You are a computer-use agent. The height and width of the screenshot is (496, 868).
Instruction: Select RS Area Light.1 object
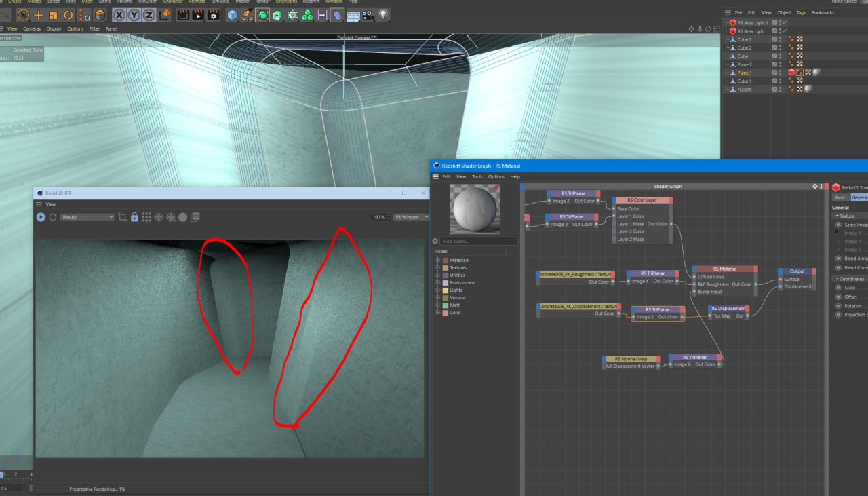(x=753, y=23)
